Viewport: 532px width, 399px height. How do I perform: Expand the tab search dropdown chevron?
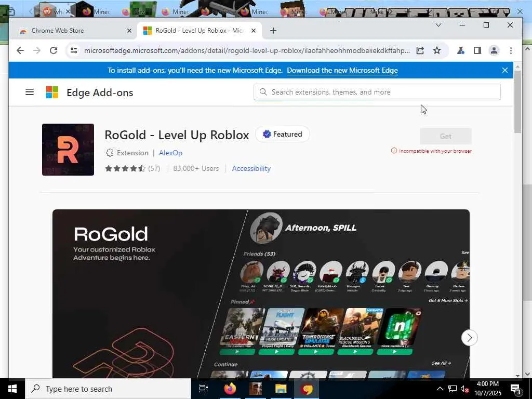point(438,25)
